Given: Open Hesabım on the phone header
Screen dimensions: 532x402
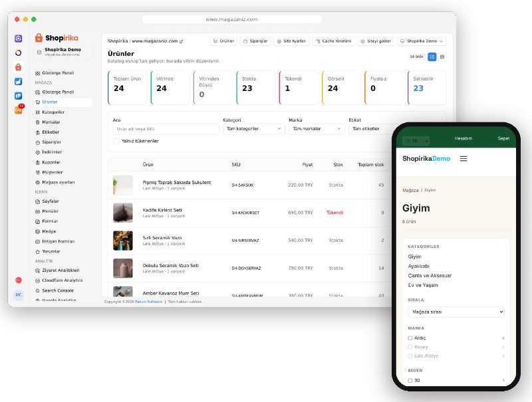Looking at the screenshot, I should [463, 138].
